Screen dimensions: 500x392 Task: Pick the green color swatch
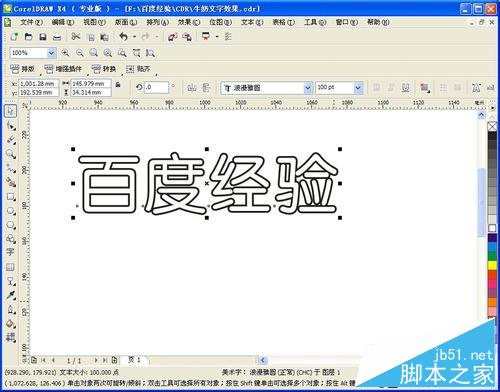point(492,256)
